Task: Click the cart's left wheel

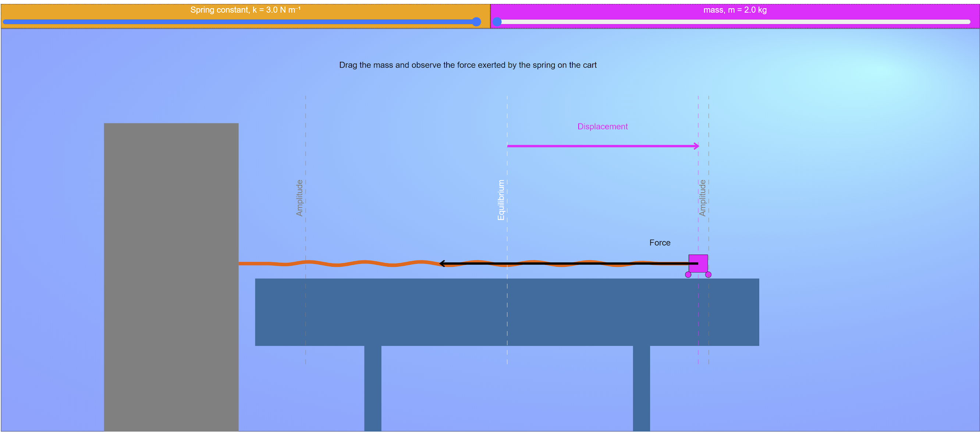Action: (x=688, y=275)
